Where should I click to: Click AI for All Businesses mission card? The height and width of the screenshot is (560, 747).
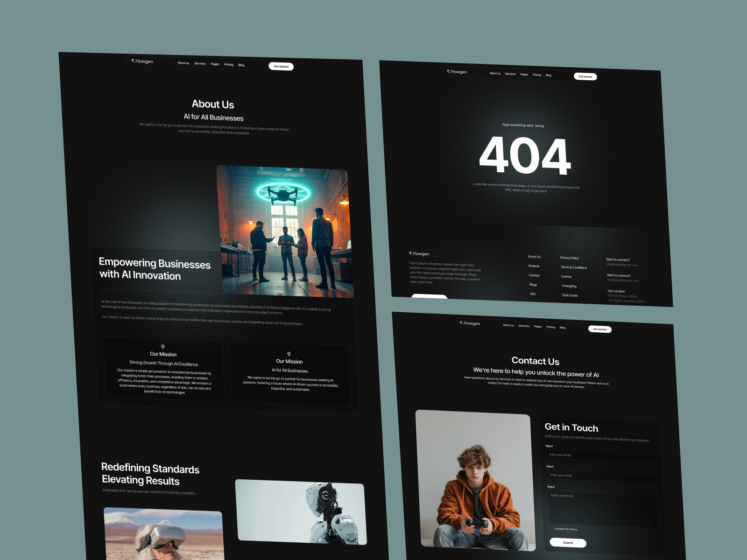coord(290,373)
